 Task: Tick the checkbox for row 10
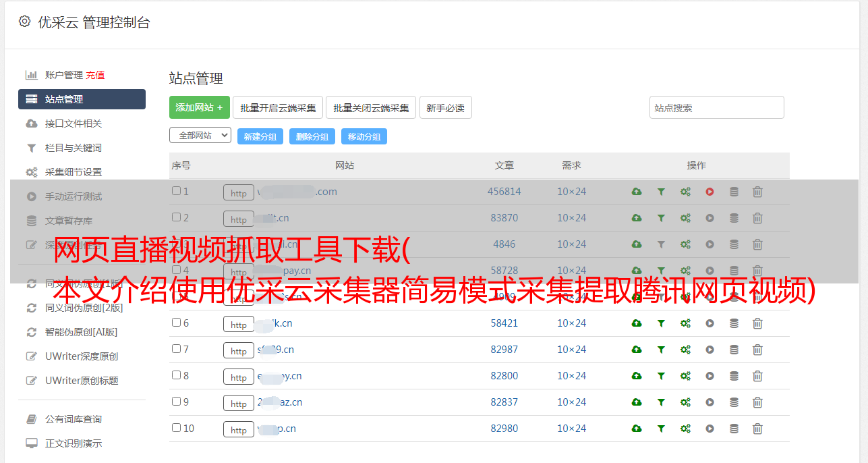point(177,428)
